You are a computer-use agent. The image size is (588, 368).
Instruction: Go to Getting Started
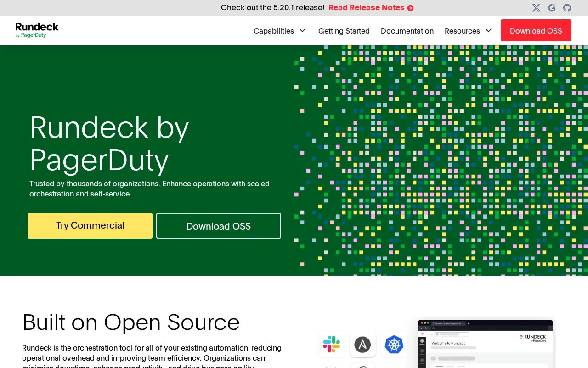click(344, 31)
